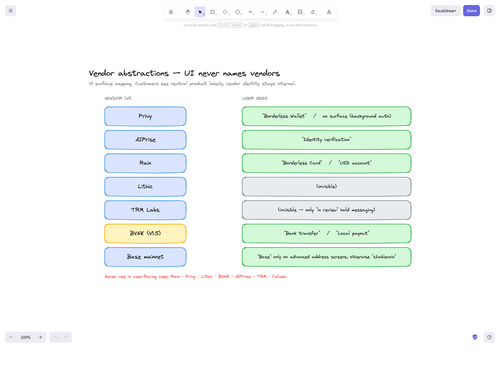500x375 pixels.
Task: Select the blue Base mainnet box
Action: coord(145,257)
